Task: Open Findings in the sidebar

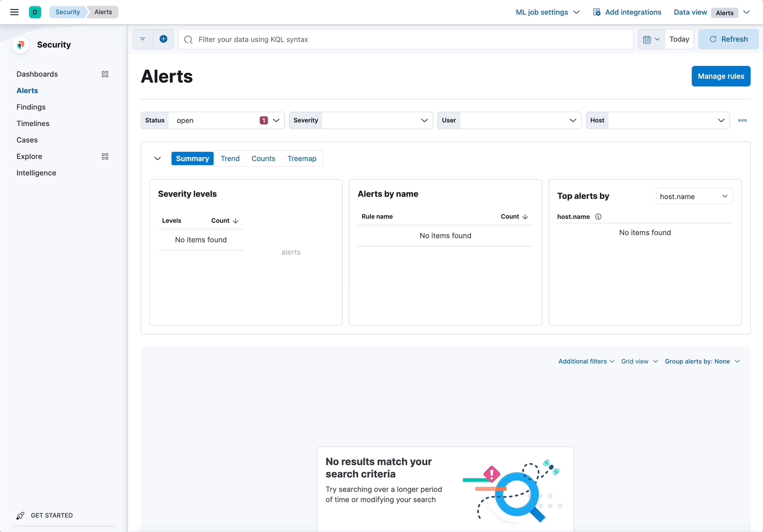Action: tap(31, 107)
